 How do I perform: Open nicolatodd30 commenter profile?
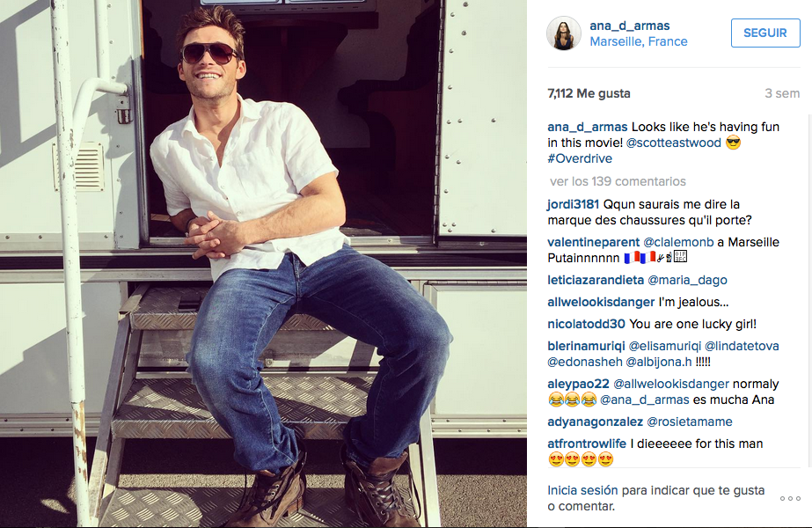tap(586, 325)
